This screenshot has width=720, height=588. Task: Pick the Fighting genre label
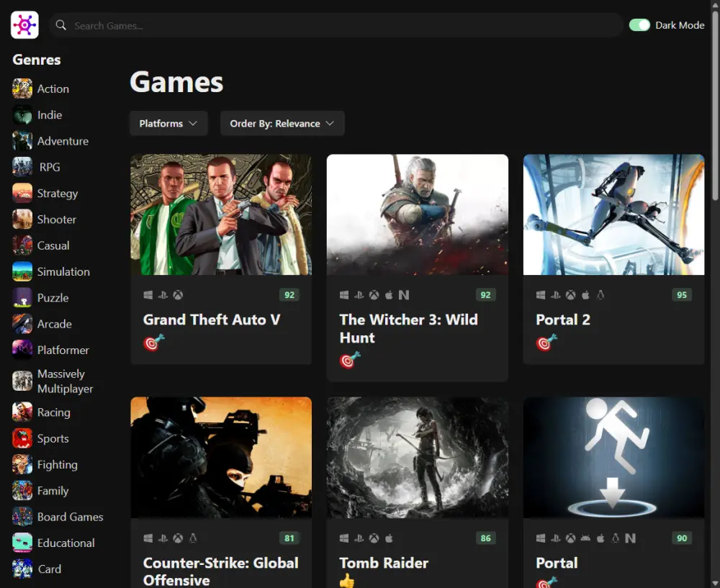click(x=58, y=465)
